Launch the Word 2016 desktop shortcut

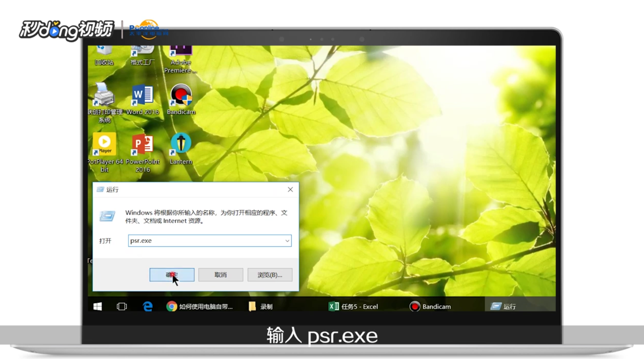(x=142, y=100)
